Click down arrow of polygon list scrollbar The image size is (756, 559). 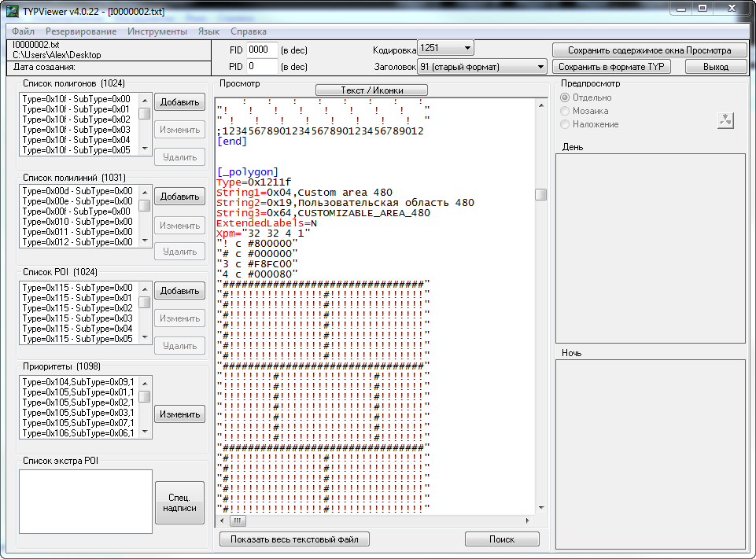145,149
